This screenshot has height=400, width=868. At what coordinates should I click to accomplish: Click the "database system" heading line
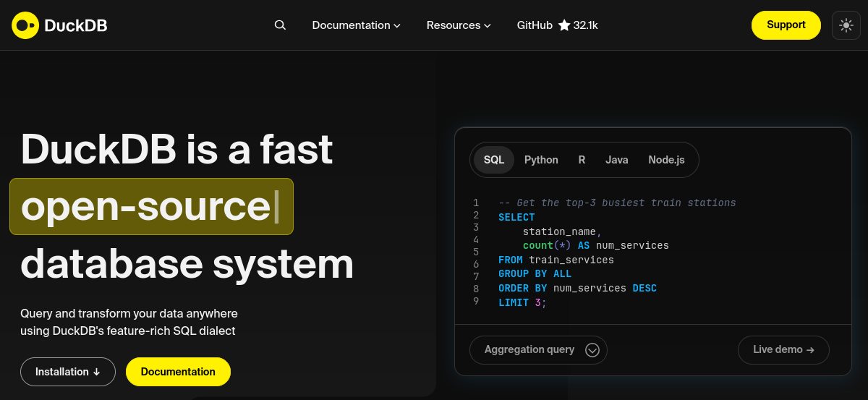point(187,263)
